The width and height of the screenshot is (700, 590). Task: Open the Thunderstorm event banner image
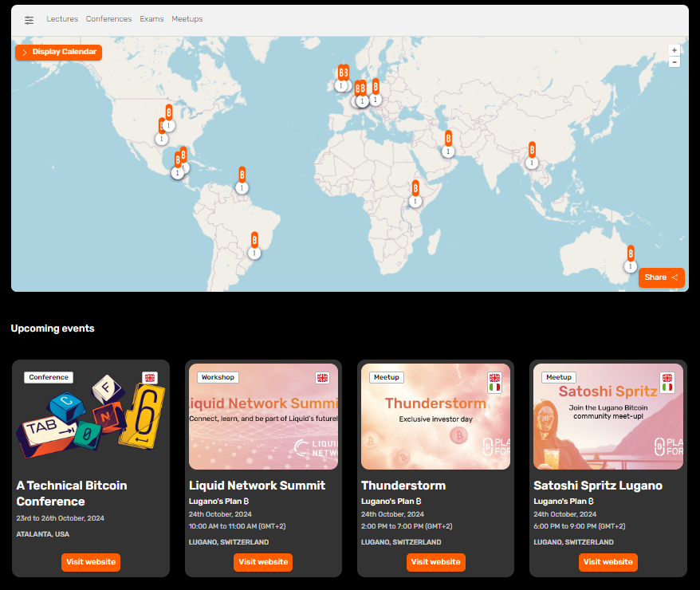click(435, 416)
